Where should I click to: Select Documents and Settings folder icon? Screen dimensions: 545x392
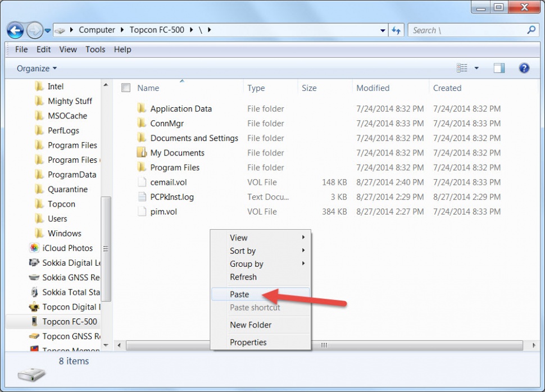coord(142,138)
